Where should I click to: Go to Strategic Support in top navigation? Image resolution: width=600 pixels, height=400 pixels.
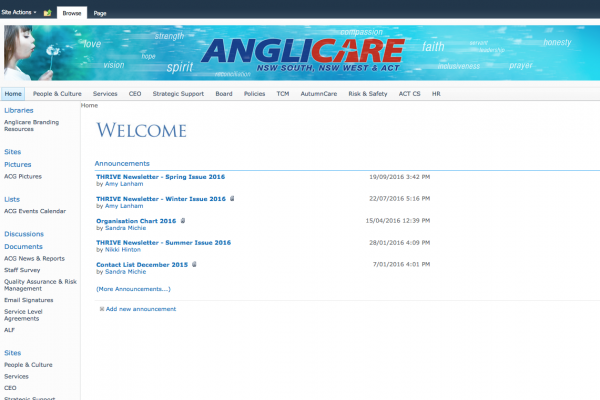click(178, 94)
